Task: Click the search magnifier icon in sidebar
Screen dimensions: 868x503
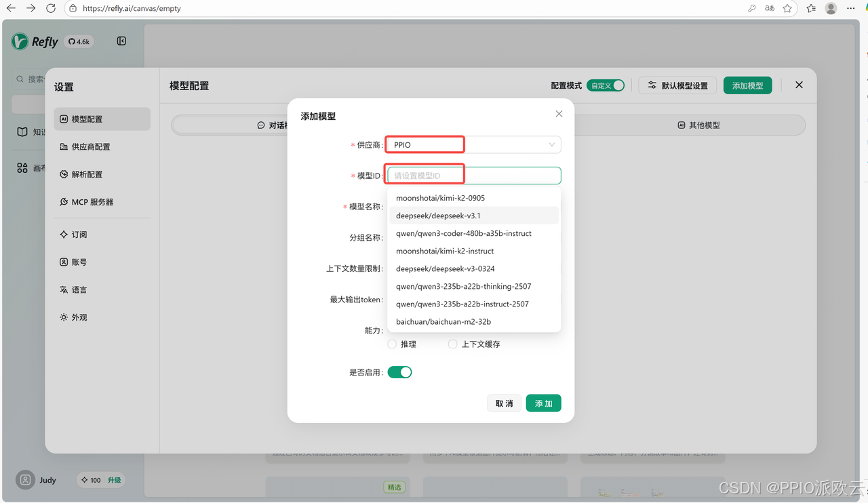Action: (20, 79)
